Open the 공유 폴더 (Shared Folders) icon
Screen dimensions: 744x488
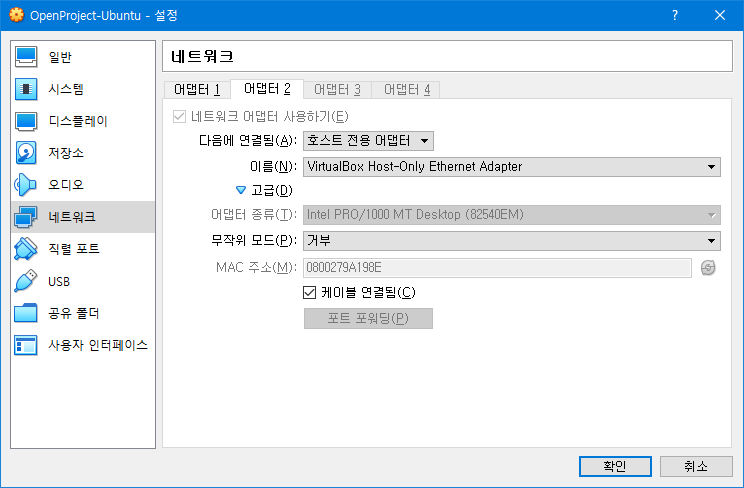[x=26, y=313]
